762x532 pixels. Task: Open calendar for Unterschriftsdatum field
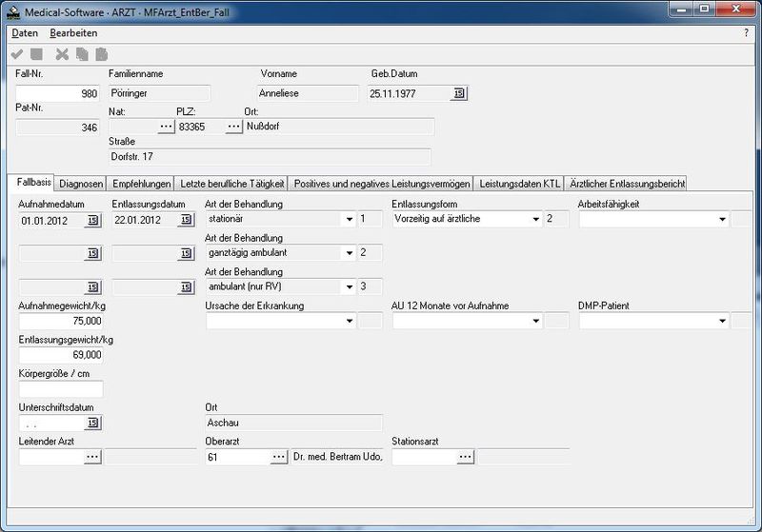coord(92,423)
